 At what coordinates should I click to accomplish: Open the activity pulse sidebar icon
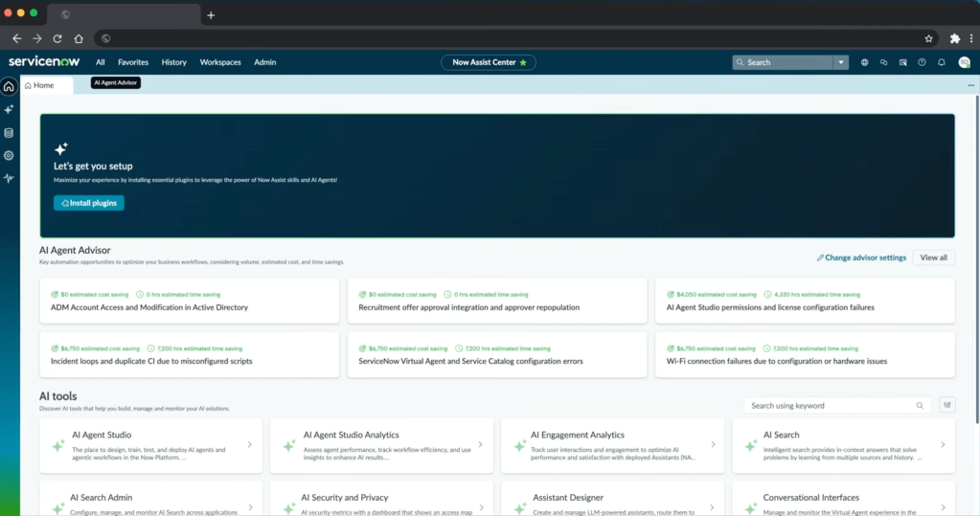(9, 179)
